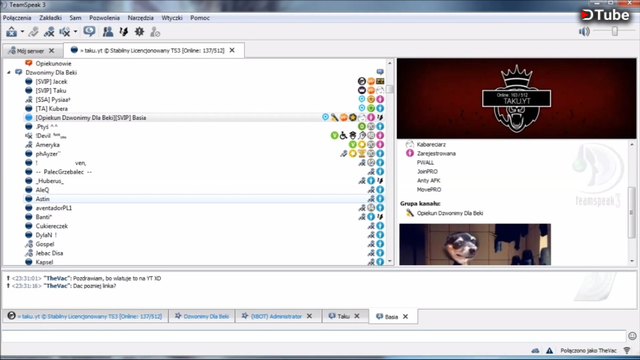
Task: Click Zarejestrowana group in info panel
Action: (436, 153)
